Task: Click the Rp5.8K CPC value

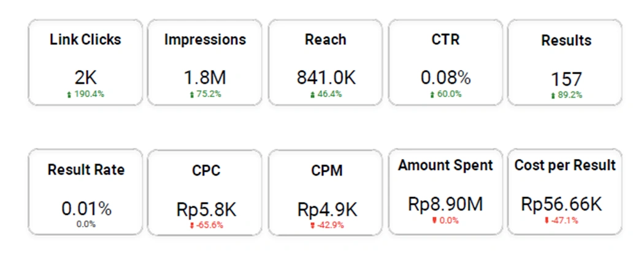Action: click(x=206, y=210)
